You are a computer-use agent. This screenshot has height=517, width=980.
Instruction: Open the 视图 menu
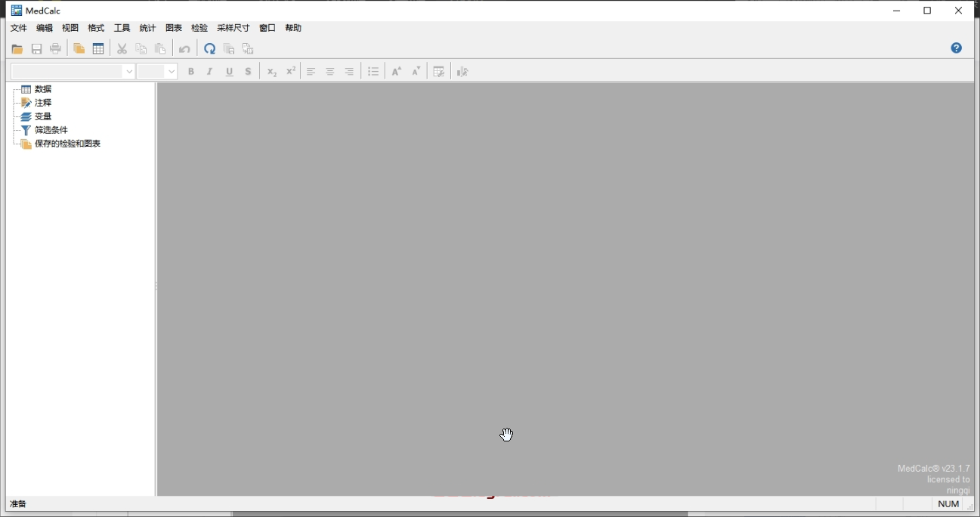pos(70,28)
